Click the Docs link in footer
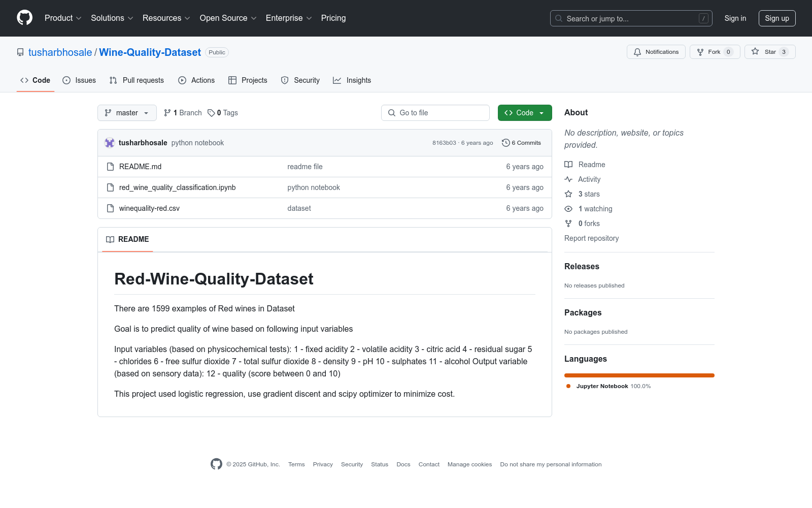 pos(403,464)
